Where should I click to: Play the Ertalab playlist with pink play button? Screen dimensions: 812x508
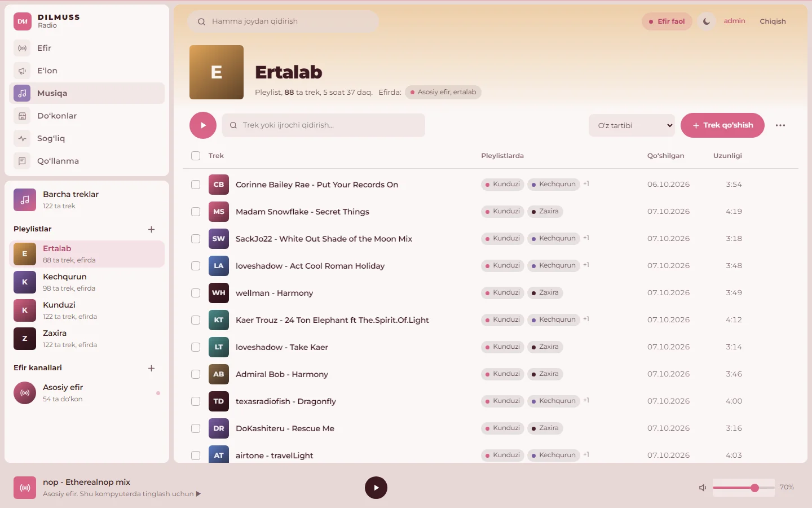pos(203,125)
